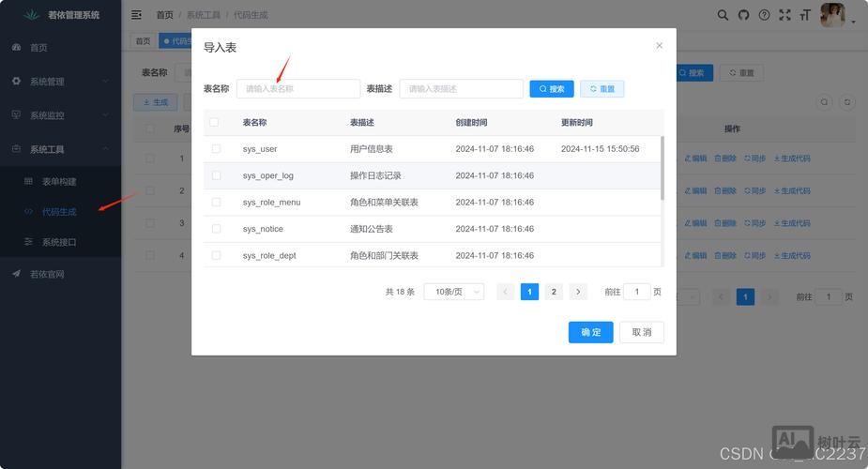Open the 10条/页 page size dropdown
This screenshot has height=469, width=868.
[454, 292]
